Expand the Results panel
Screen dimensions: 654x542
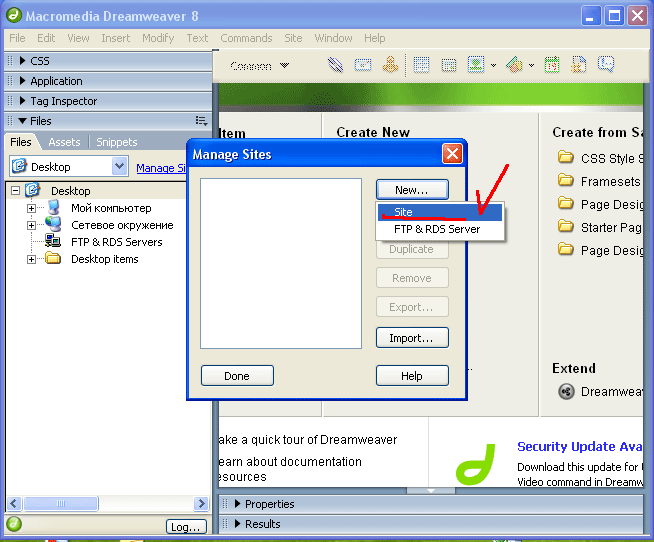coord(237,524)
